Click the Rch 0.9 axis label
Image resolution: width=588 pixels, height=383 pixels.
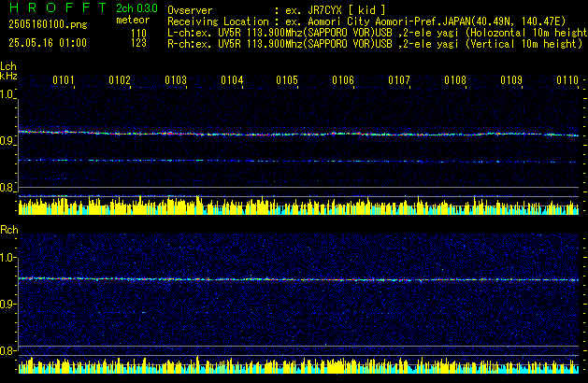tap(7, 304)
